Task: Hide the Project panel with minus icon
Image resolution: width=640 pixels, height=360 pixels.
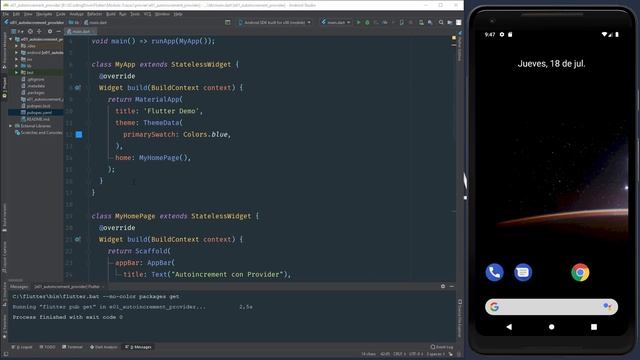Action: (x=58, y=31)
